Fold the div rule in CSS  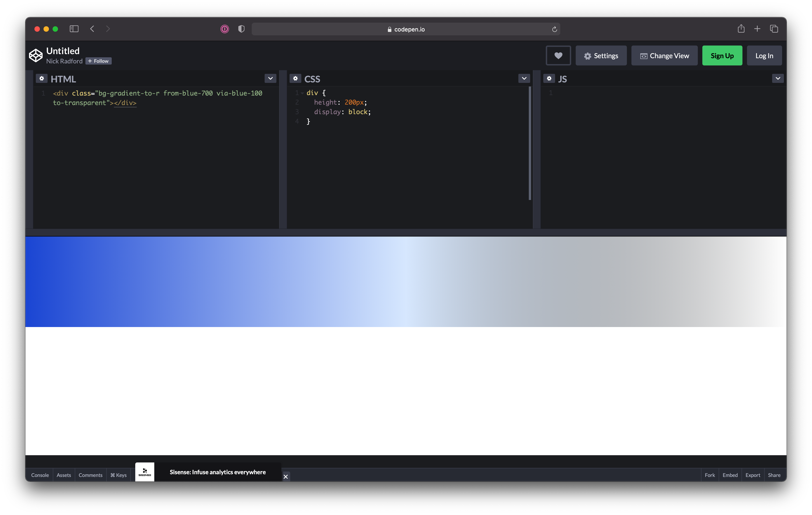(302, 93)
